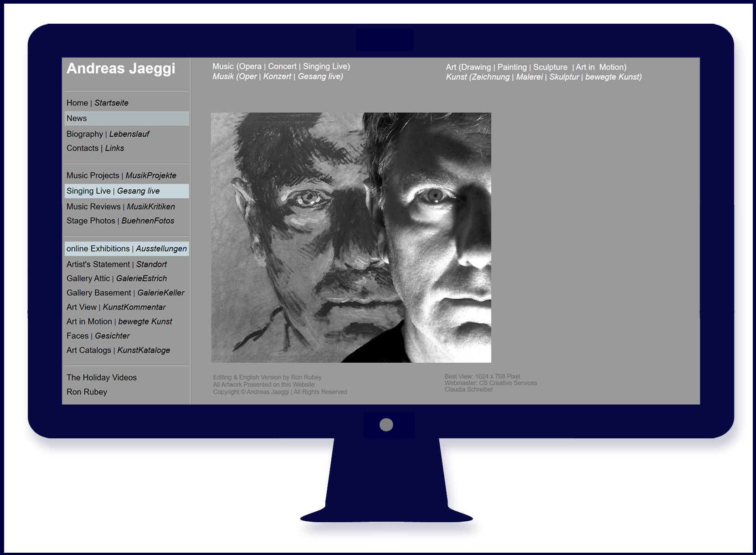Screen dimensions: 756x555
Task: Open Artist's Statement | Standort
Action: tap(117, 264)
